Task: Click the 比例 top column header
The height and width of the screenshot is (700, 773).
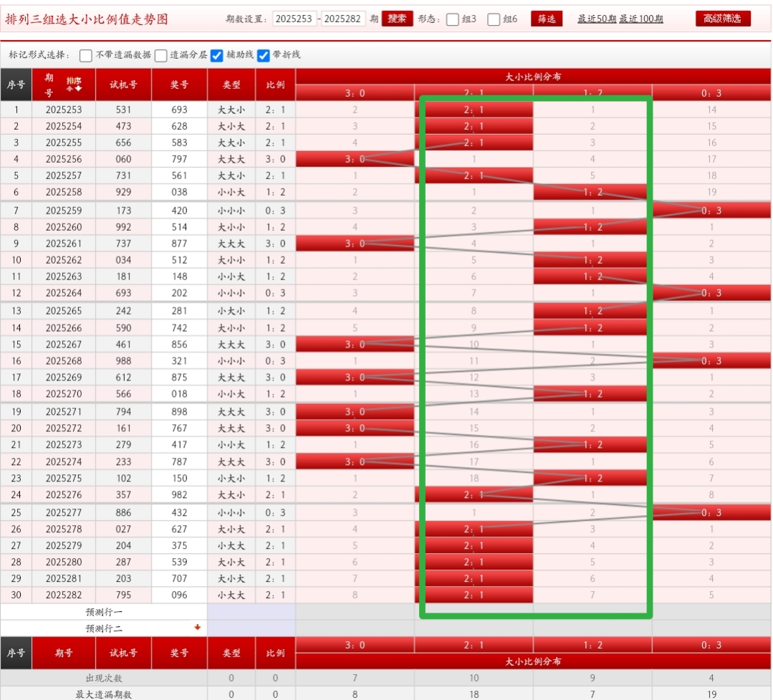Action: pyautogui.click(x=275, y=85)
